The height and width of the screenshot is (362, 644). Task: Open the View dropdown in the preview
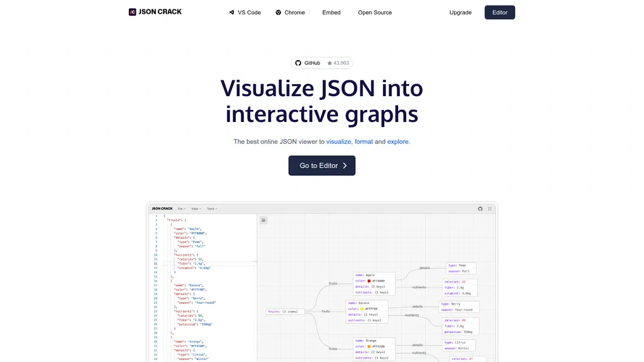[196, 209]
